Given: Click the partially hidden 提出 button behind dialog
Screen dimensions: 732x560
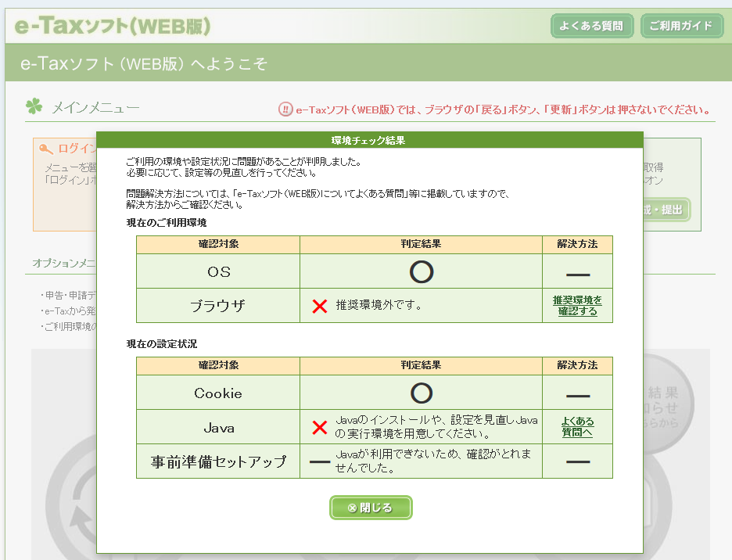Looking at the screenshot, I should pyautogui.click(x=666, y=210).
